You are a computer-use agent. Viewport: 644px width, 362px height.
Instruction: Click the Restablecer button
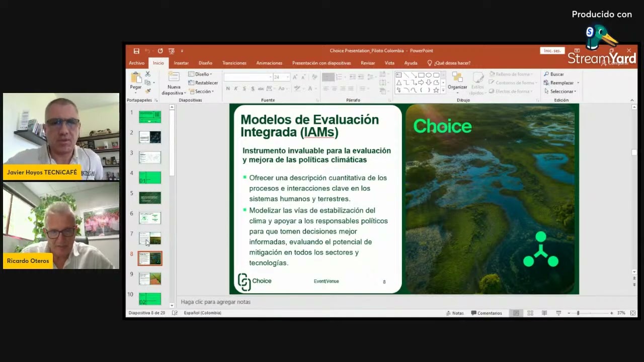(203, 83)
